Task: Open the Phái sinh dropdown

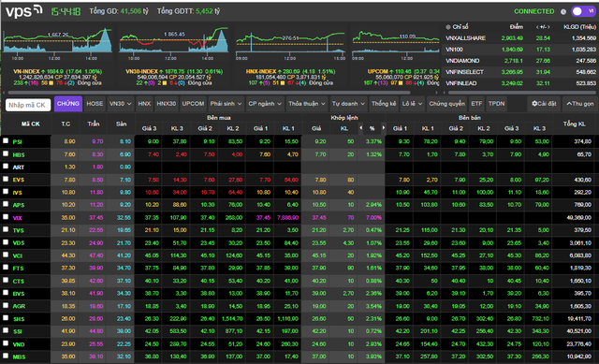Action: pyautogui.click(x=226, y=104)
